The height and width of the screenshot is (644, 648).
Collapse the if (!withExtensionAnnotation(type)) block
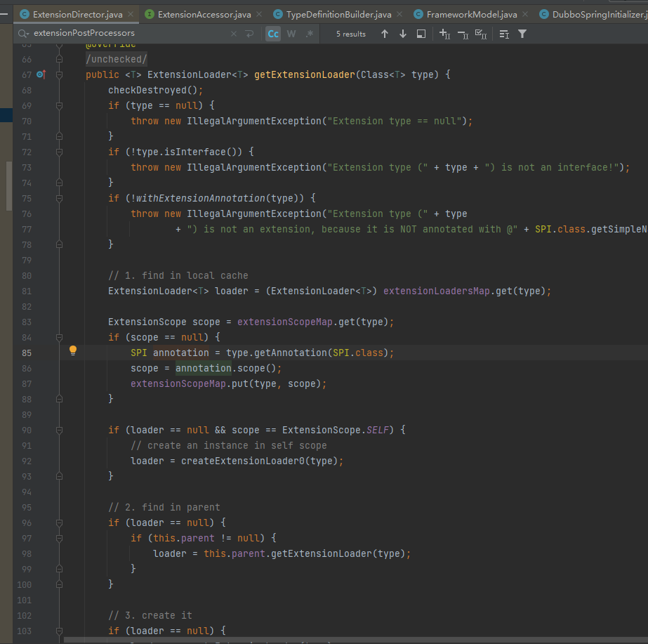click(59, 199)
